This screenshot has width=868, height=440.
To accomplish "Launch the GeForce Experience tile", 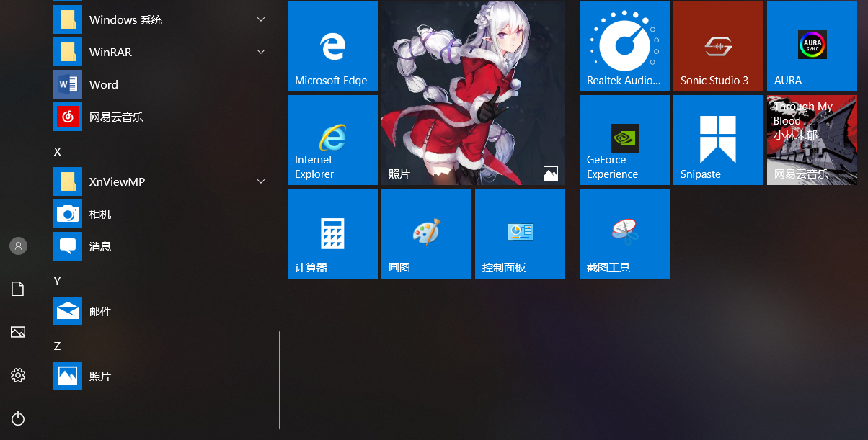I will 624,140.
